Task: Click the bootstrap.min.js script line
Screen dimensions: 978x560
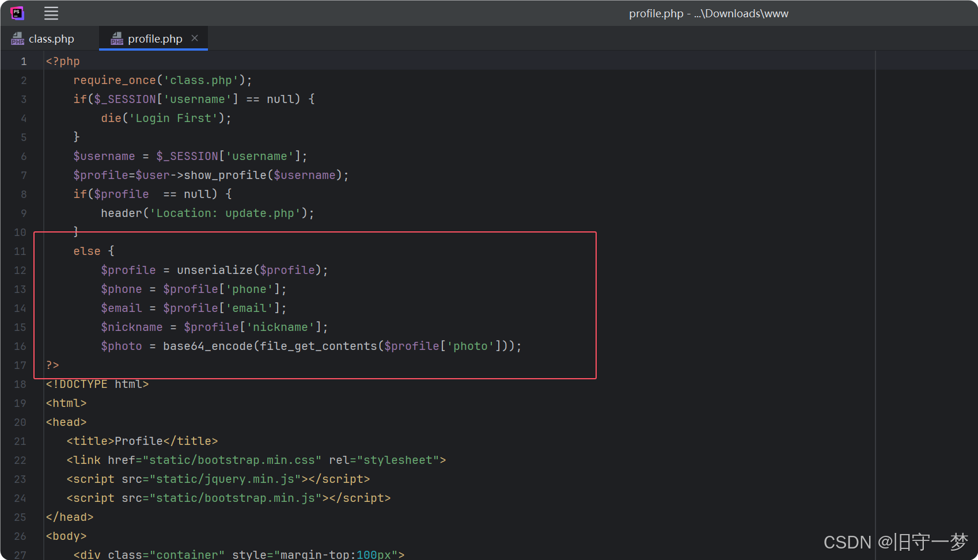Action: pyautogui.click(x=229, y=498)
